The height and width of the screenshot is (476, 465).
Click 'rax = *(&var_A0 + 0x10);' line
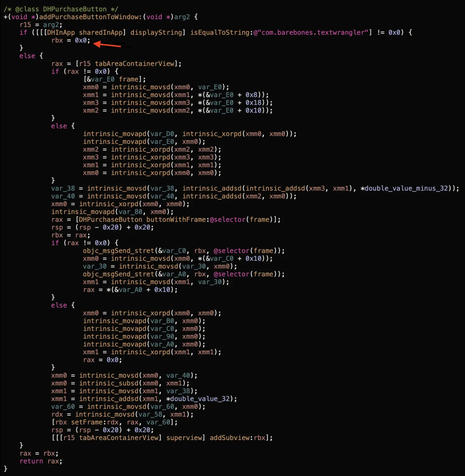coord(130,290)
